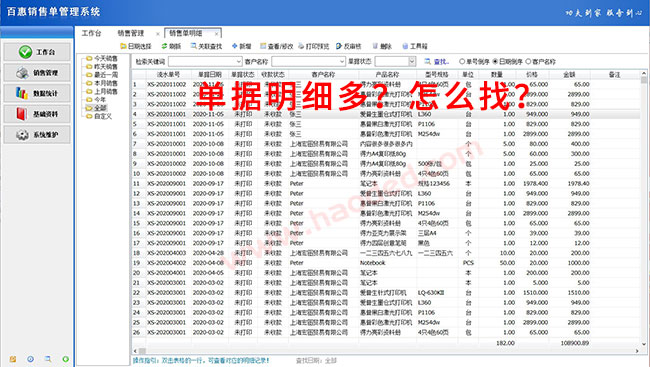
Task: Open the 工作台 sidebar module
Action: click(x=37, y=52)
